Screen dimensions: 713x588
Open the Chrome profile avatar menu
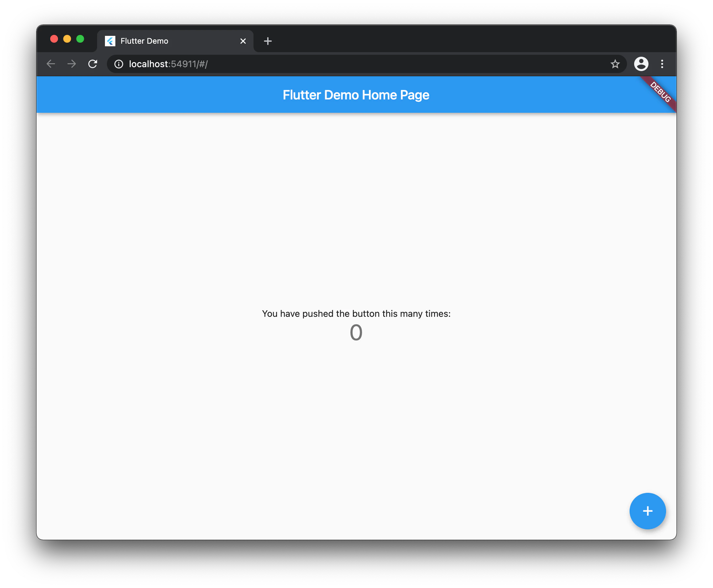coord(641,64)
